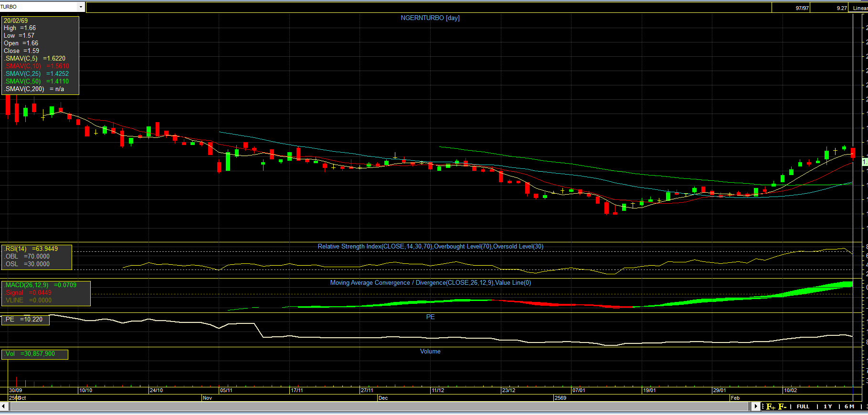This screenshot has height=415, width=868.
Task: Select the Linear scale label
Action: [860, 8]
